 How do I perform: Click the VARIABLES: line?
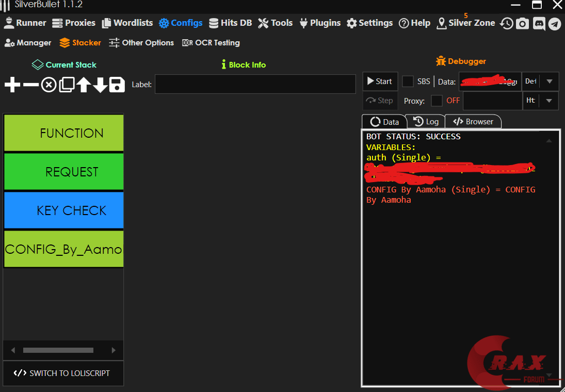[391, 147]
